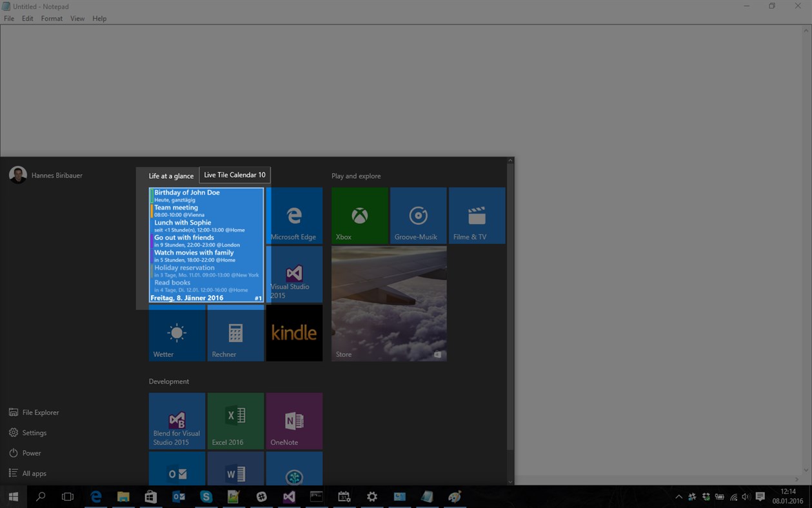Open the OneNote tile
The width and height of the screenshot is (812, 508).
click(294, 421)
